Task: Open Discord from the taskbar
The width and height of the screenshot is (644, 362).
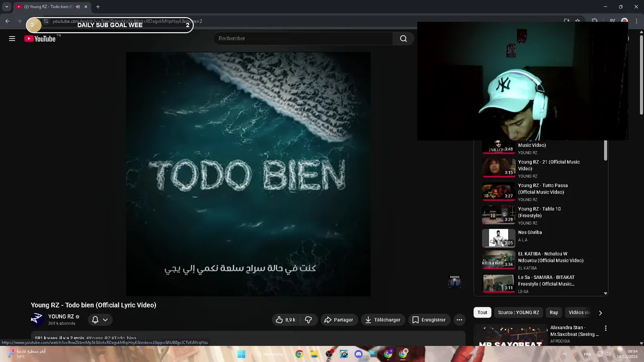Action: [358, 354]
